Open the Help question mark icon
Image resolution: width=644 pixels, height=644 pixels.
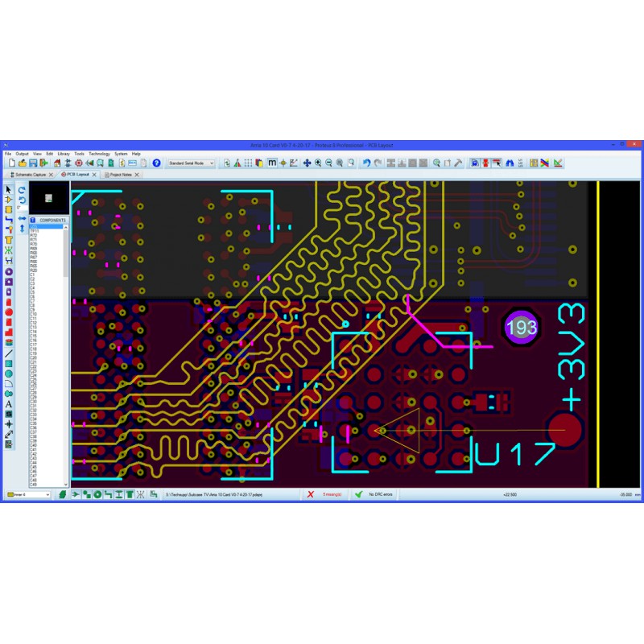[x=157, y=163]
